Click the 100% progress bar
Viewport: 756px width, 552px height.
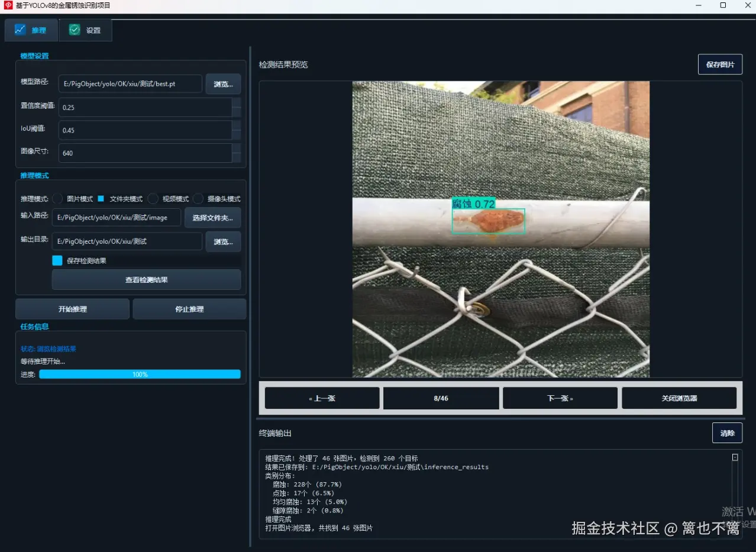(140, 375)
